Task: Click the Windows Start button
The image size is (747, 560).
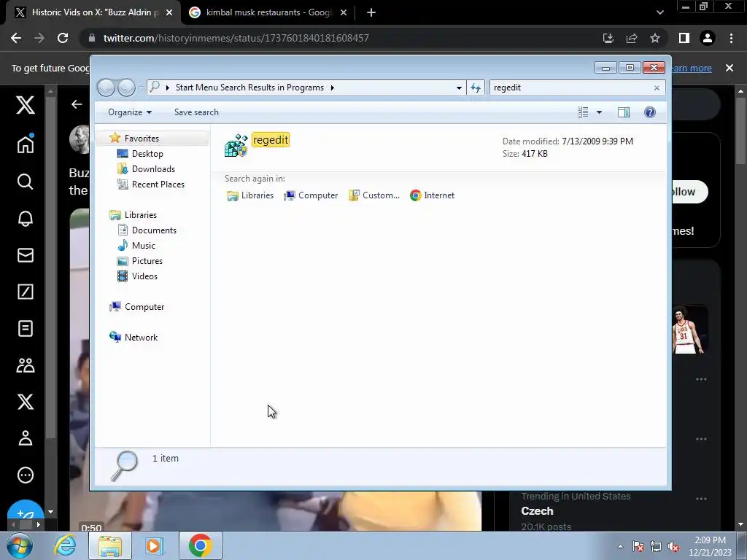Action: [x=20, y=545]
